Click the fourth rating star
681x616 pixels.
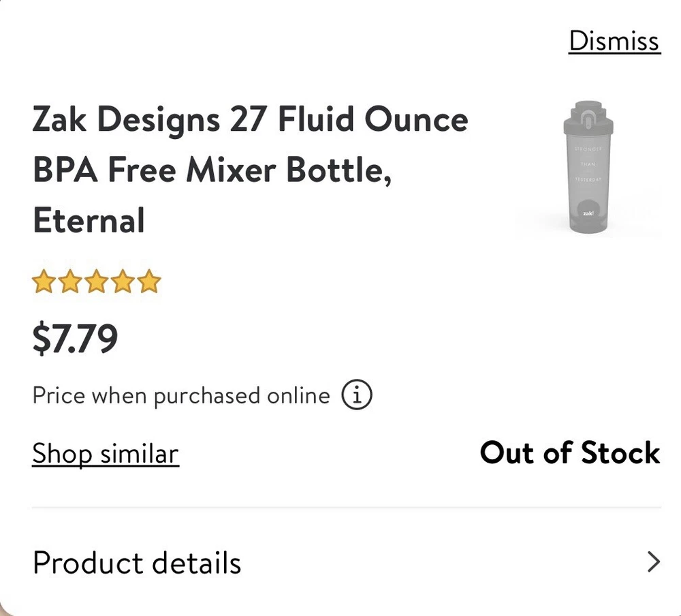[123, 281]
